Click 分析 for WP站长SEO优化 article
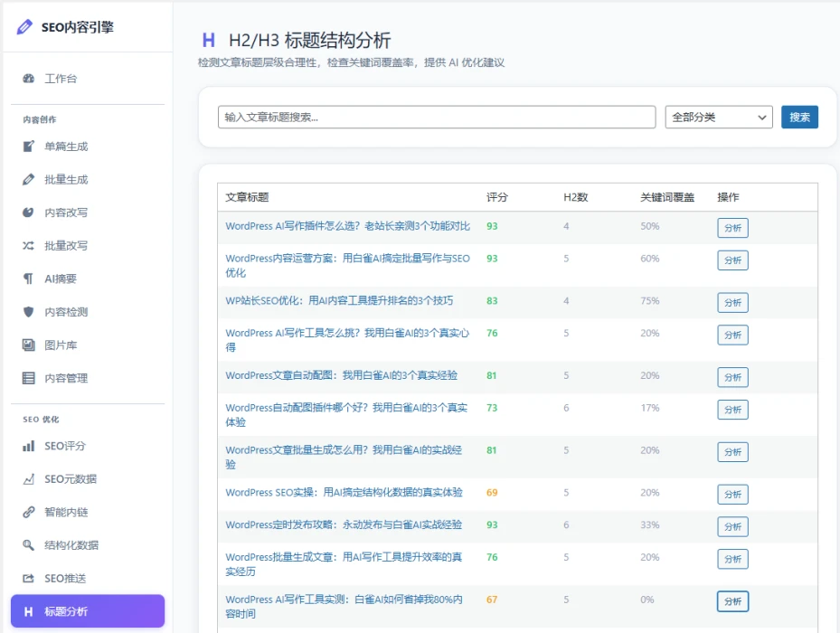Viewport: 840px width, 633px height. coord(732,302)
